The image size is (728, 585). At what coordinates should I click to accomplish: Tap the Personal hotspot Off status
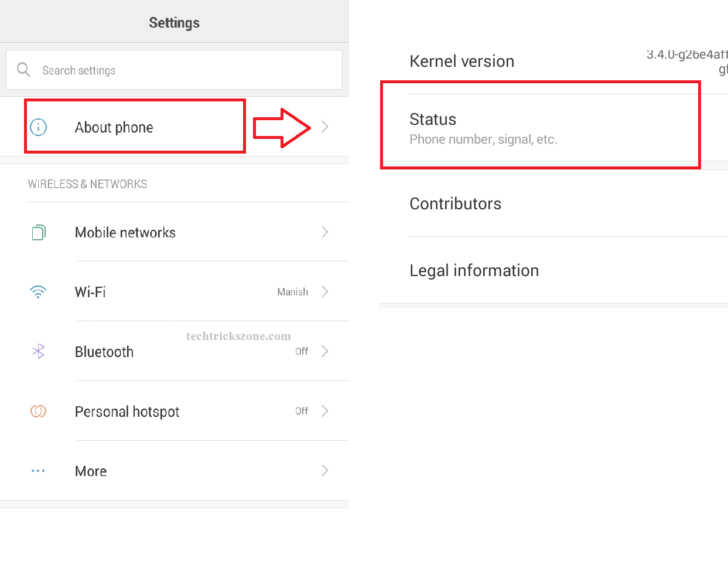302,411
